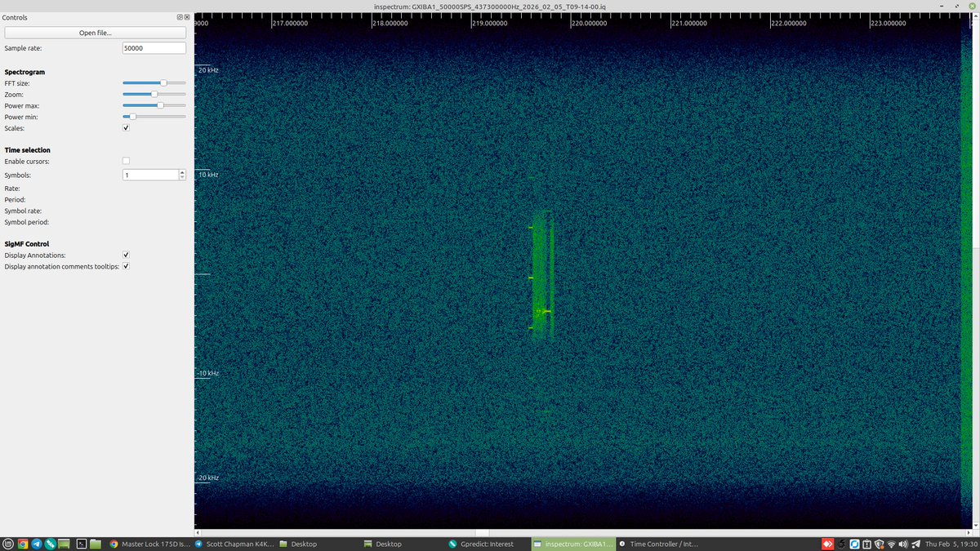Toggle Display annotation comments tooltips checkbox

point(126,267)
